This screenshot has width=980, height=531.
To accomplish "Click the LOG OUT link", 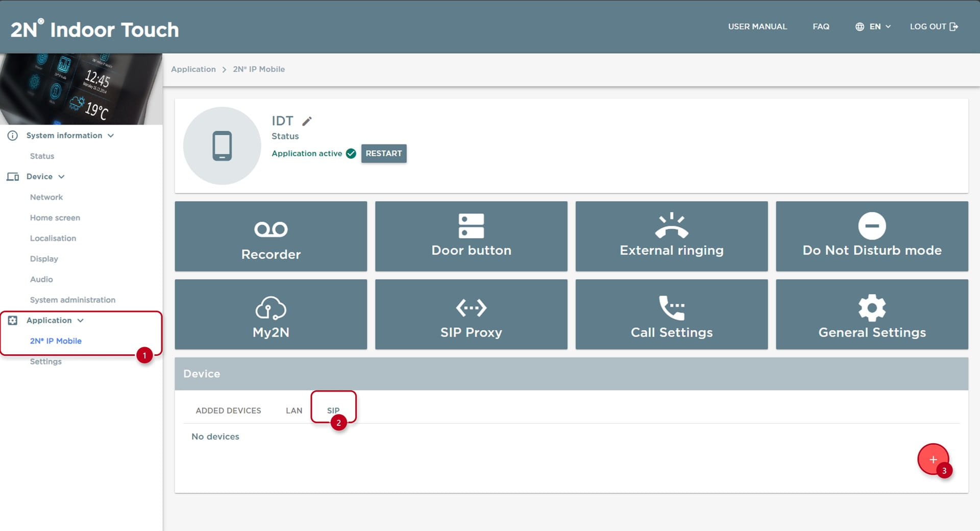I will click(934, 27).
